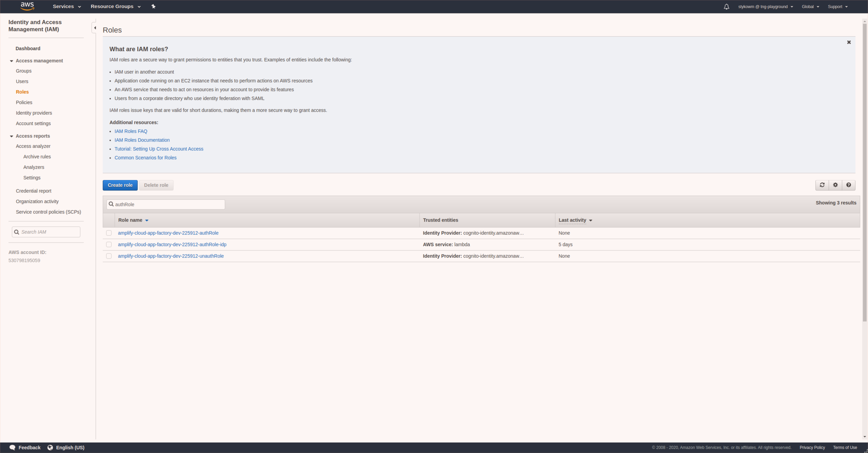
Task: Click the IAM Roles FAQ link
Action: coord(131,131)
